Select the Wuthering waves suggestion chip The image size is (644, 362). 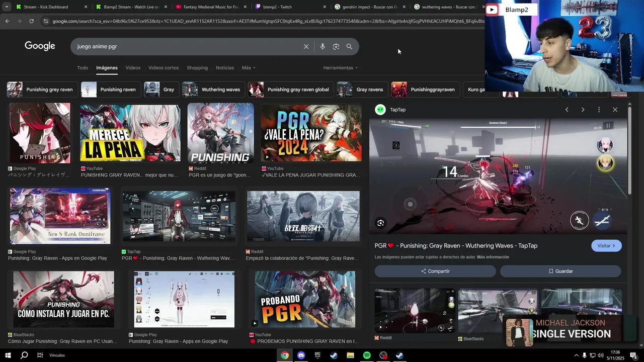click(x=213, y=89)
